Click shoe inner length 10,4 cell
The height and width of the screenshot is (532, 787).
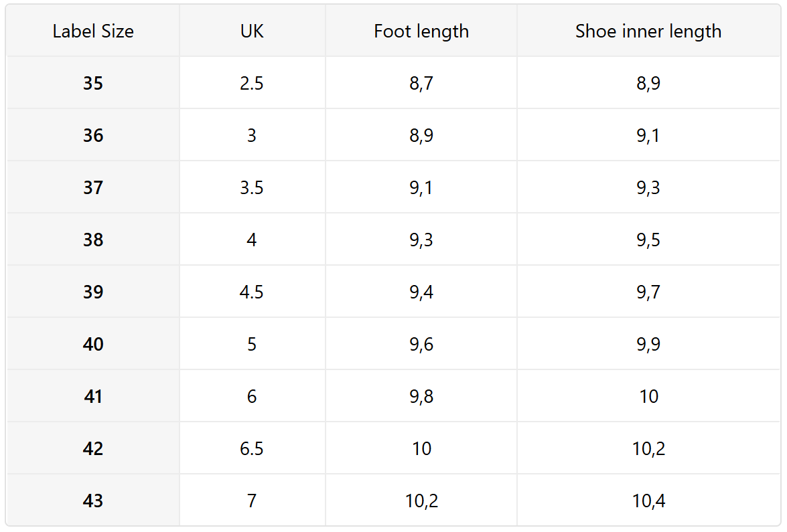click(648, 501)
